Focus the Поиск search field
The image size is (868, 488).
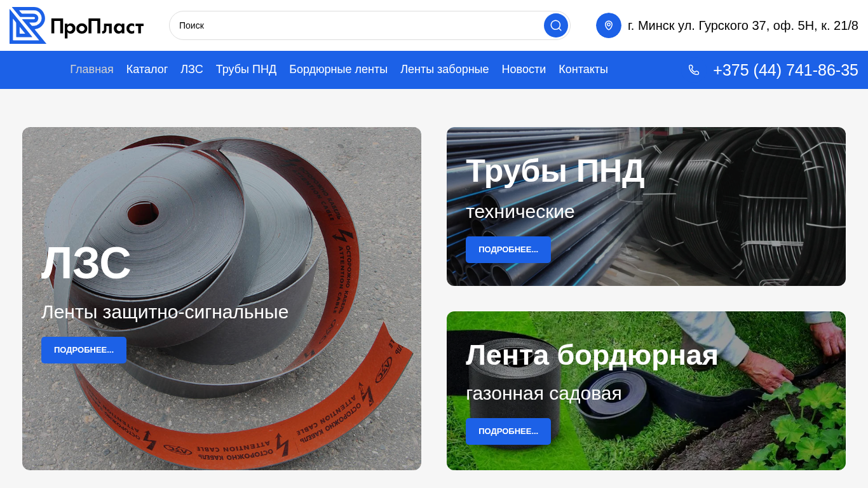point(356,25)
